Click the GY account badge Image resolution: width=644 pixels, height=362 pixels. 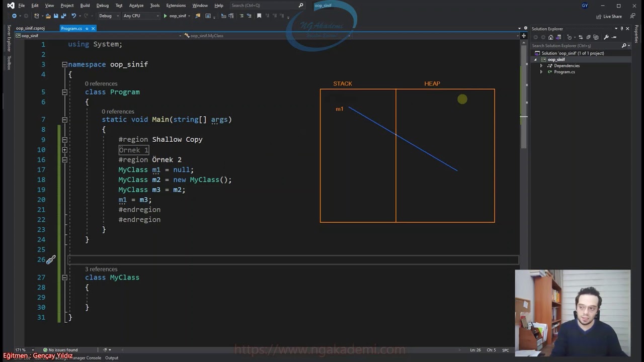(x=585, y=6)
